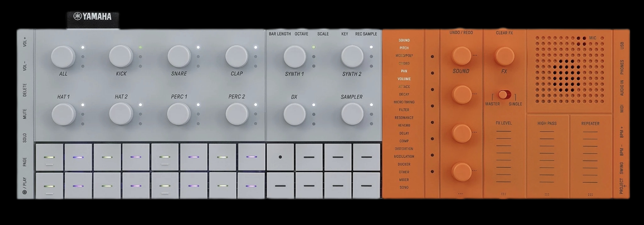Viewport: 644px width, 225px height.
Task: Click the BPM − button
Action: pyautogui.click(x=622, y=150)
